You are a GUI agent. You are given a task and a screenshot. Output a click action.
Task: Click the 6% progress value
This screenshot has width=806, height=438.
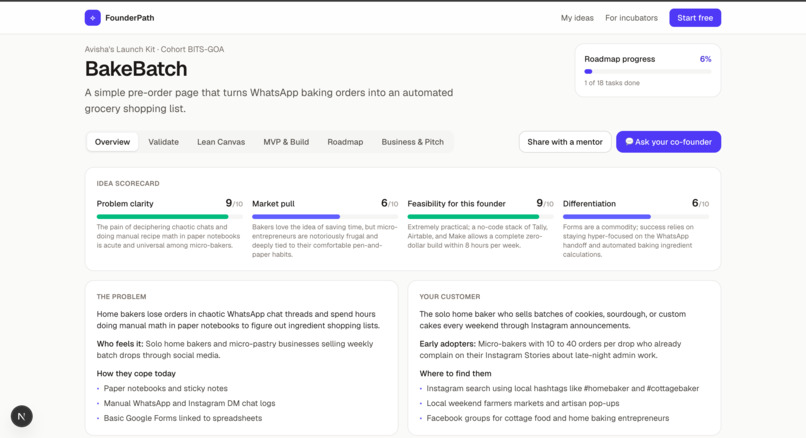pyautogui.click(x=705, y=59)
